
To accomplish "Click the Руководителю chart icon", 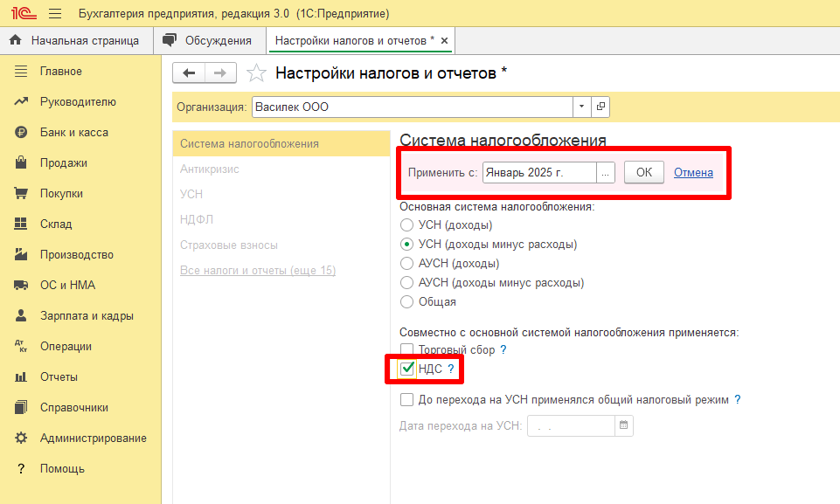I will tap(21, 101).
